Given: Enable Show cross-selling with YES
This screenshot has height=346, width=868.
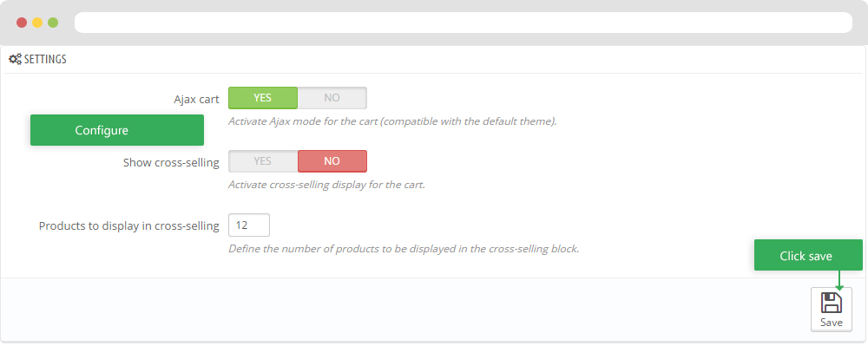Looking at the screenshot, I should click(x=263, y=161).
